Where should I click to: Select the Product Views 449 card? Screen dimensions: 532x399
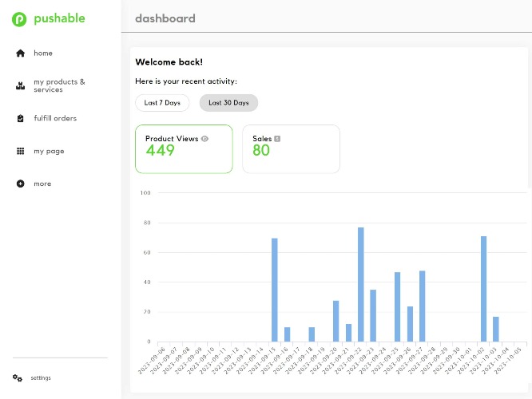184,149
